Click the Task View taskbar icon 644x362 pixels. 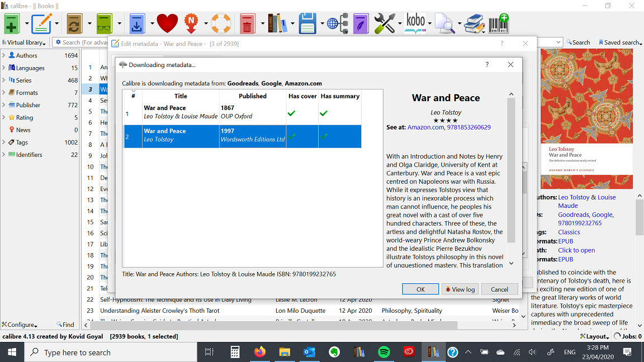tap(210, 352)
